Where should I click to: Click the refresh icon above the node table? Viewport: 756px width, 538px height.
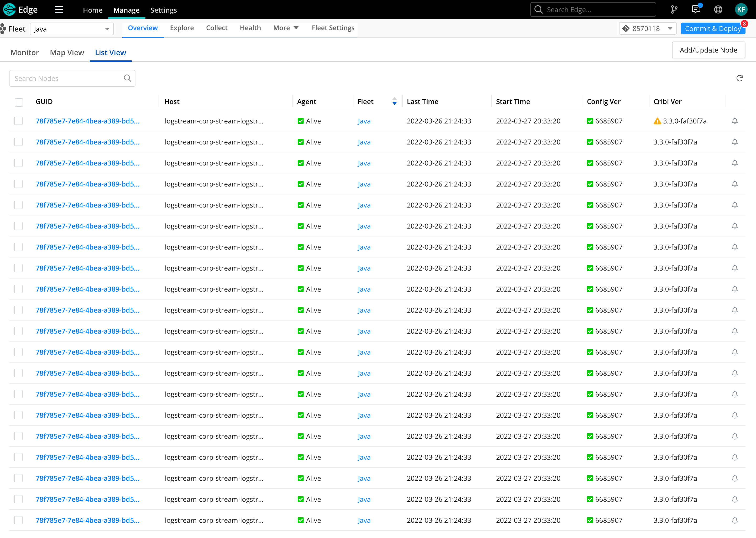tap(740, 78)
